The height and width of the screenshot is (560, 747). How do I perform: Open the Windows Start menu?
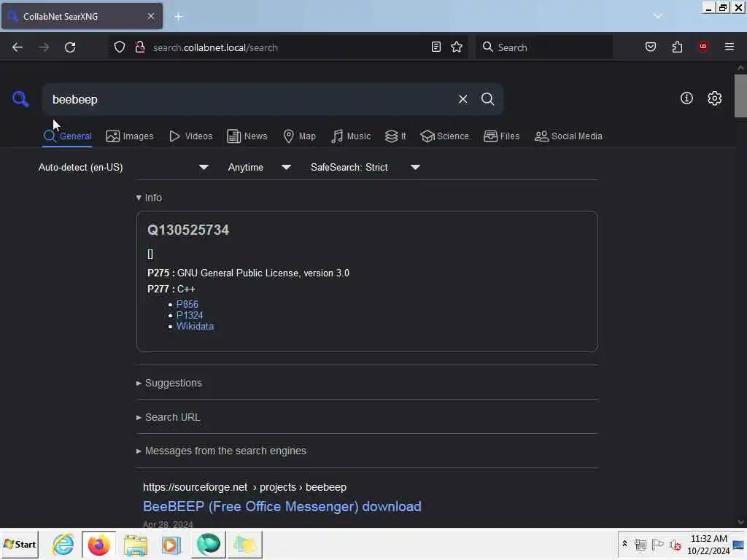(x=20, y=544)
